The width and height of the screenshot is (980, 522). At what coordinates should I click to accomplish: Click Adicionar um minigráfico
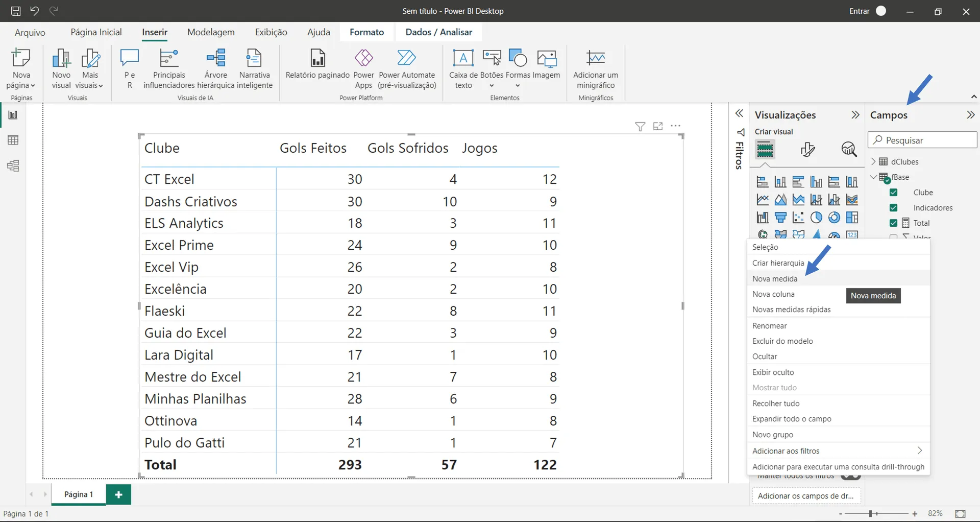tap(596, 69)
